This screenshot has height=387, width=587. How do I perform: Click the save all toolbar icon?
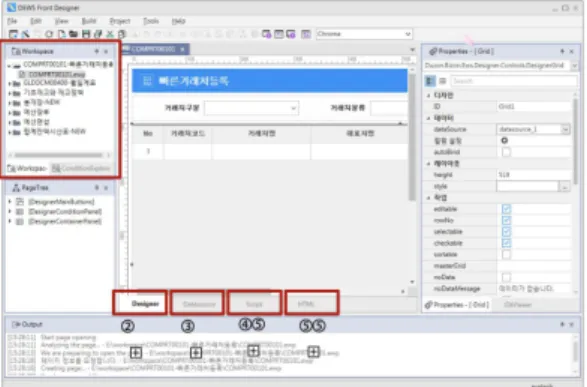coord(98,34)
